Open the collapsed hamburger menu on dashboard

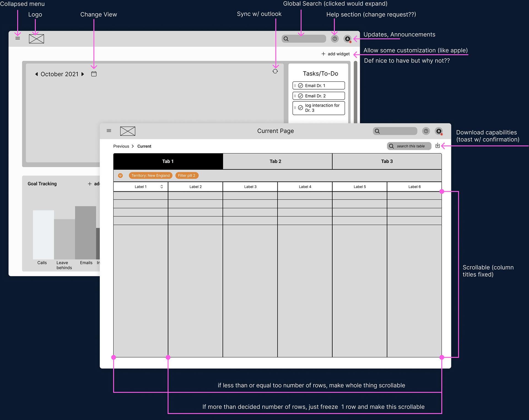coord(18,38)
